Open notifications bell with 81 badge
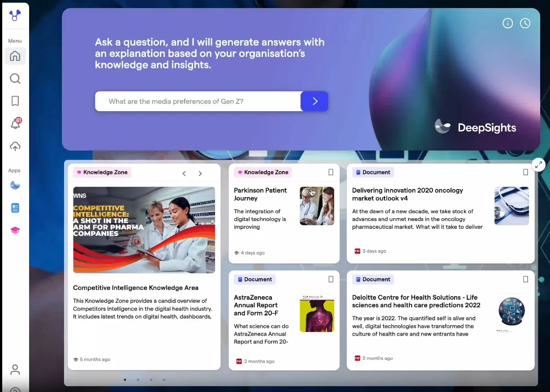The image size is (550, 392). tap(16, 124)
